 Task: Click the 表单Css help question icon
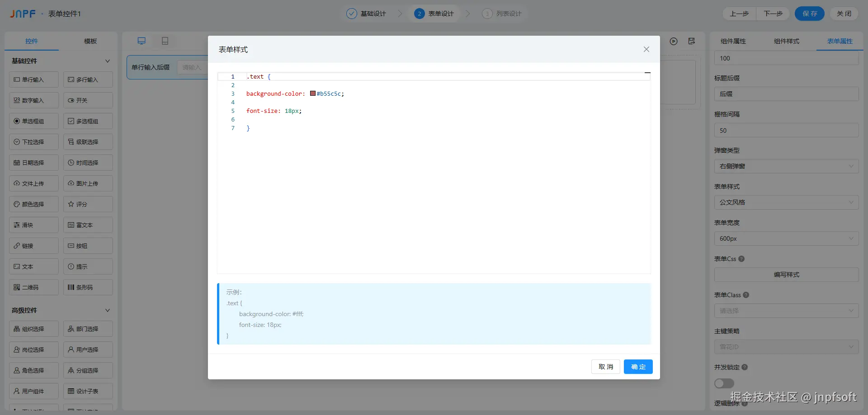pos(741,259)
